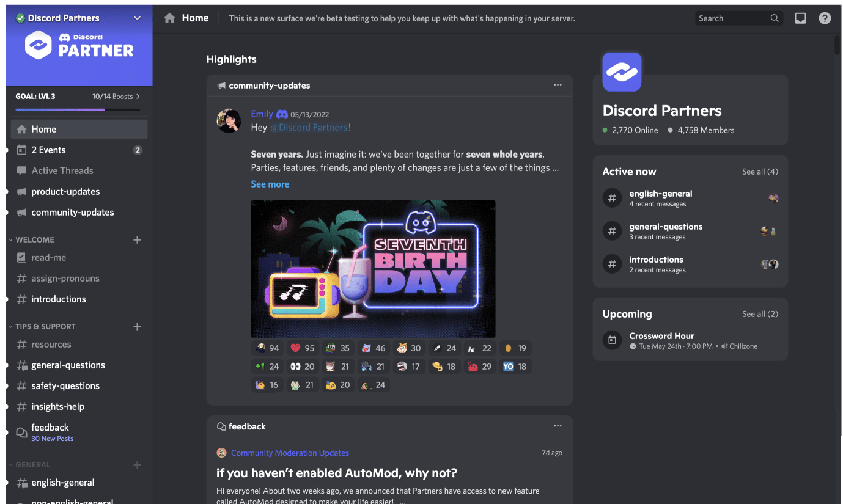
Task: Click See all (4) under Active now
Action: [x=760, y=172]
